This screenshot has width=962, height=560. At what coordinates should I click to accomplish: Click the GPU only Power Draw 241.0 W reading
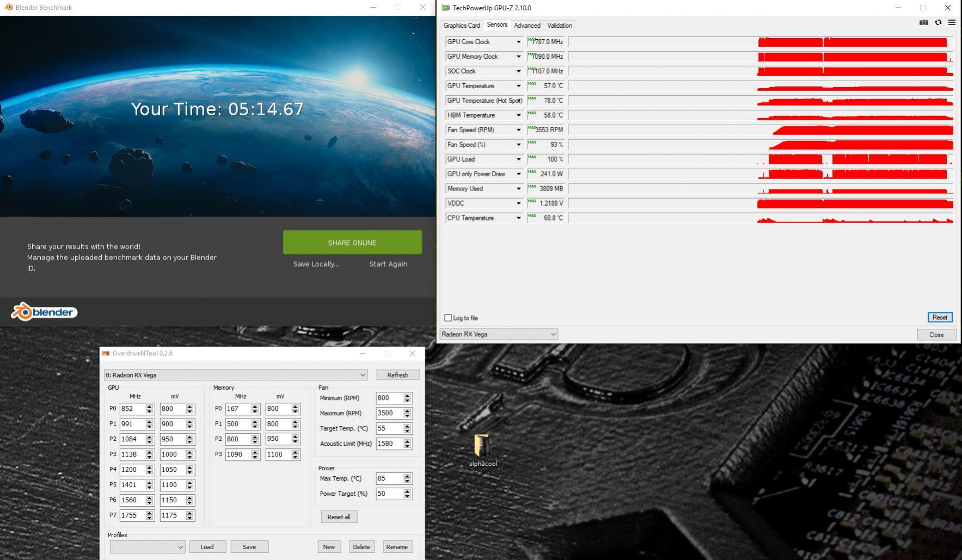pos(546,174)
